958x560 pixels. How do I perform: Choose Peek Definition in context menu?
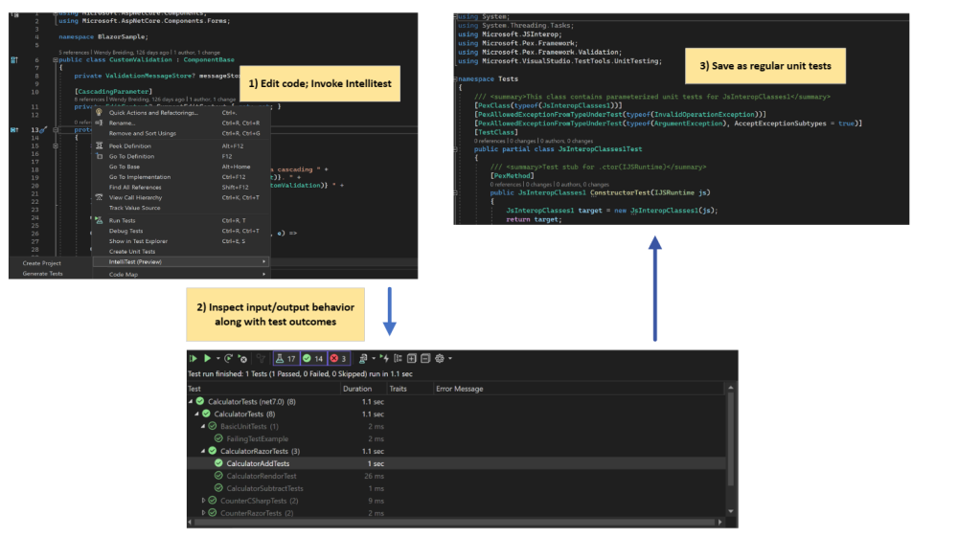180,146
